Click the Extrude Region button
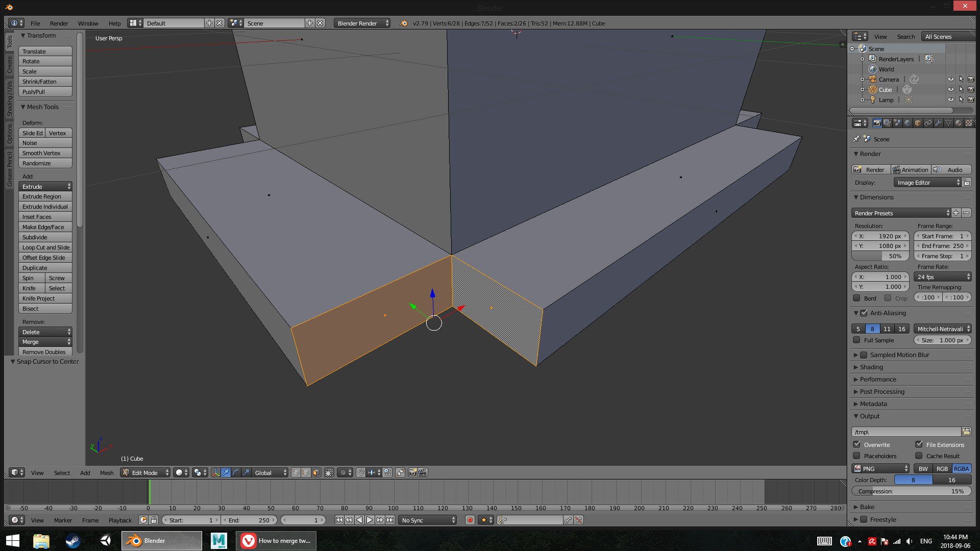This screenshot has height=551, width=980. [45, 196]
